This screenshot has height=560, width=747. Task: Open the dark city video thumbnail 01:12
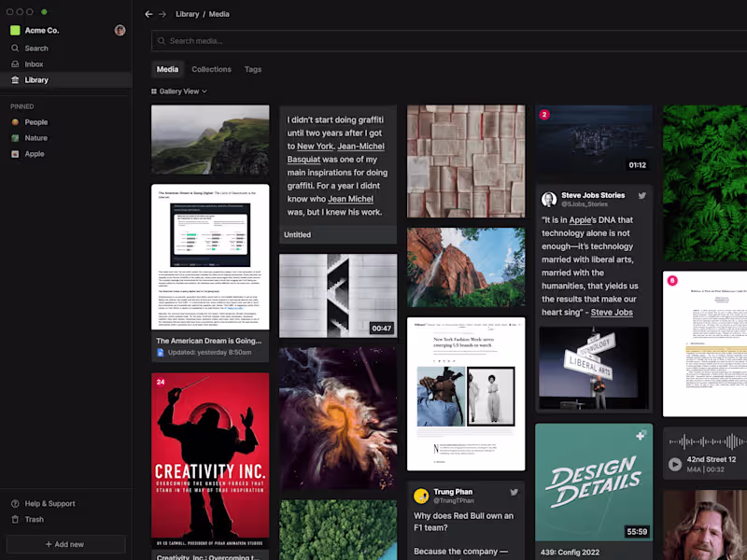tap(594, 140)
